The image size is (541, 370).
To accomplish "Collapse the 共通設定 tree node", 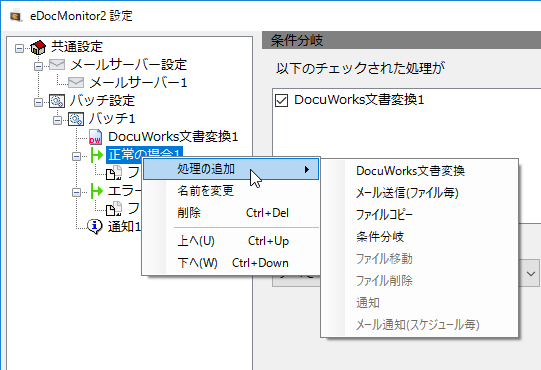I will pyautogui.click(x=19, y=48).
